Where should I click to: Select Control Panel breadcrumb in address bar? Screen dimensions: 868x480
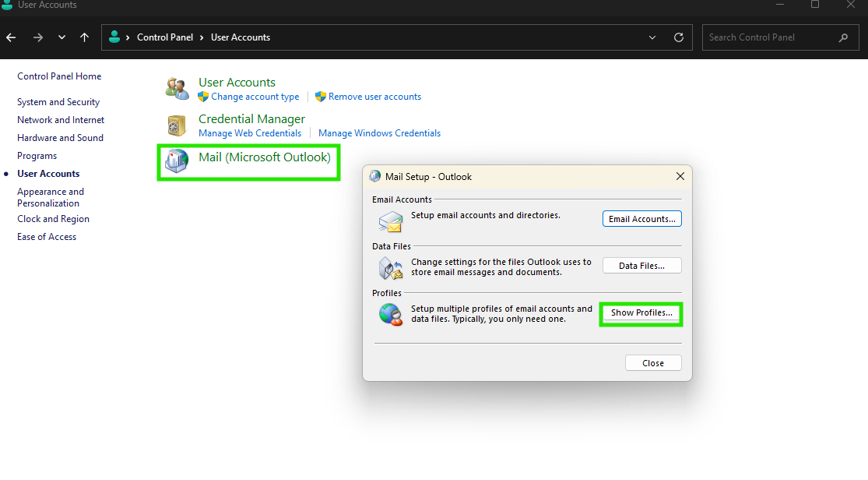click(x=165, y=37)
